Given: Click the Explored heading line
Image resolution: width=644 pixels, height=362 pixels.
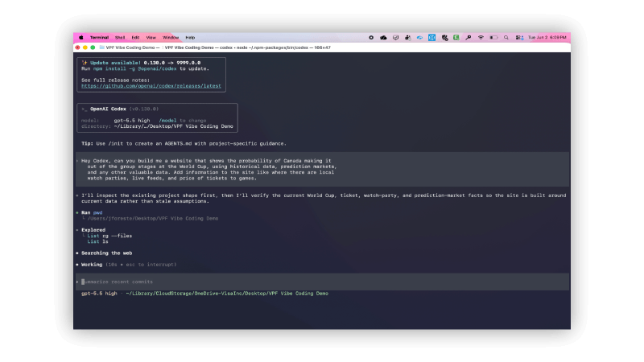Looking at the screenshot, I should click(93, 230).
